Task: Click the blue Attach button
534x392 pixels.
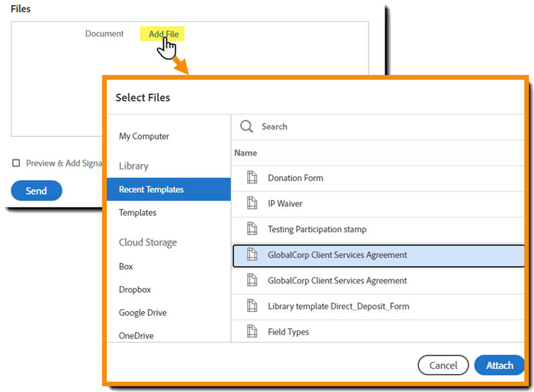Action: [499, 365]
